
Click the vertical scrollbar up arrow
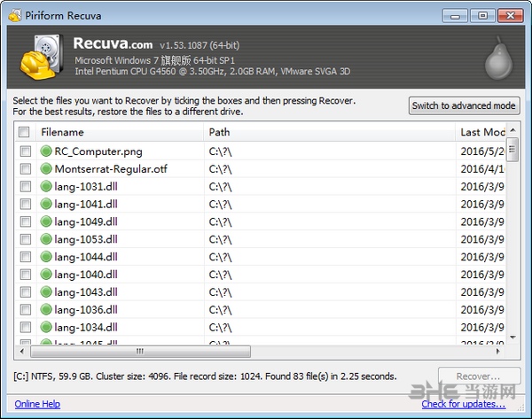coord(512,130)
